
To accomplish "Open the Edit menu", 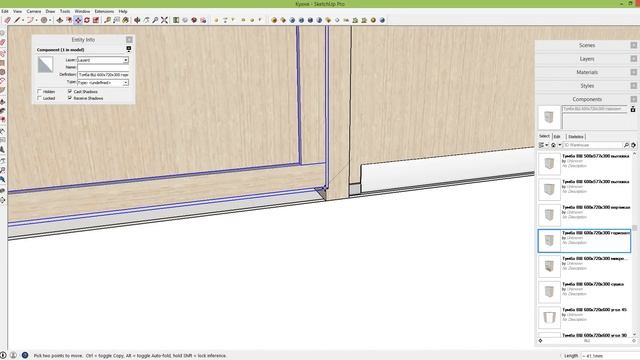I will click(x=5, y=11).
